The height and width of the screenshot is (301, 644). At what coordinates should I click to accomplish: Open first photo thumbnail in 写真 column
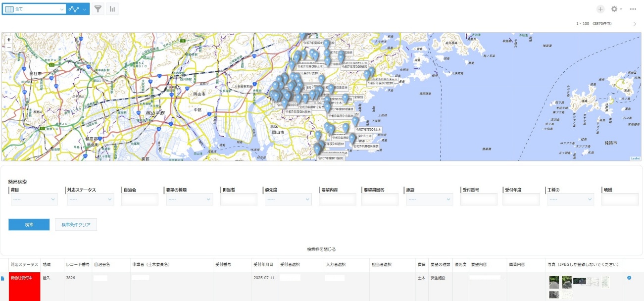pyautogui.click(x=554, y=281)
